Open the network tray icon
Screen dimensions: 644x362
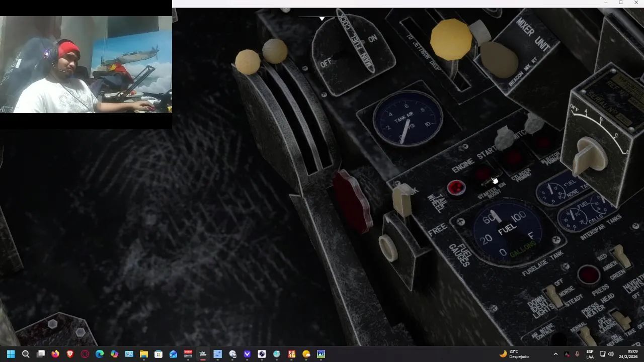pos(603,354)
